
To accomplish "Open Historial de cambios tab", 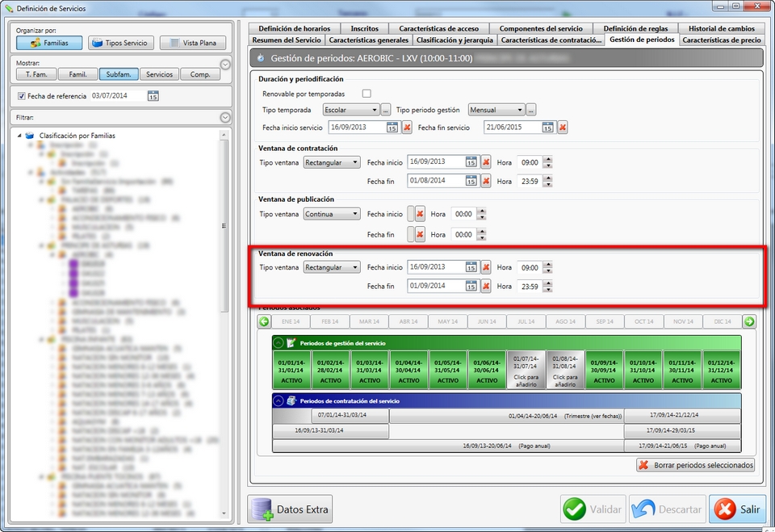I will [722, 29].
